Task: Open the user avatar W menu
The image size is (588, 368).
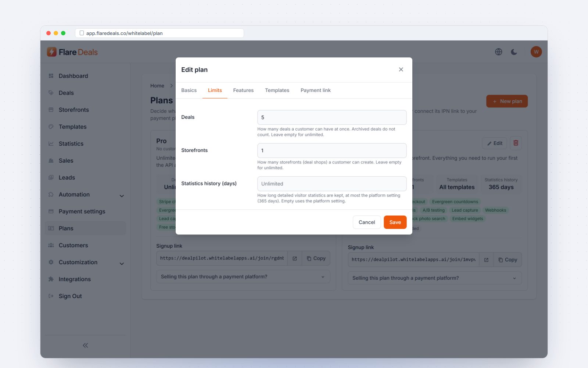Action: click(x=536, y=52)
